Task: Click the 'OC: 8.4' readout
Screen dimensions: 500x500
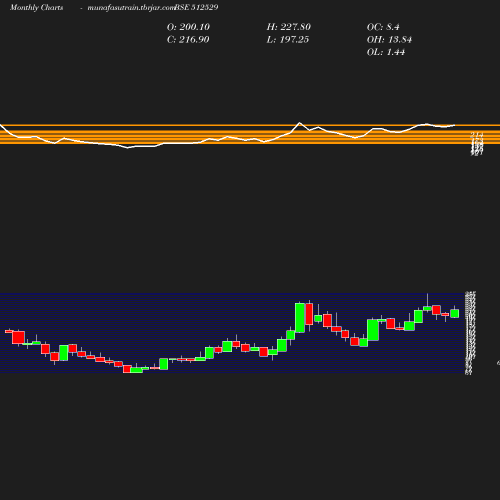Action: coord(383,27)
